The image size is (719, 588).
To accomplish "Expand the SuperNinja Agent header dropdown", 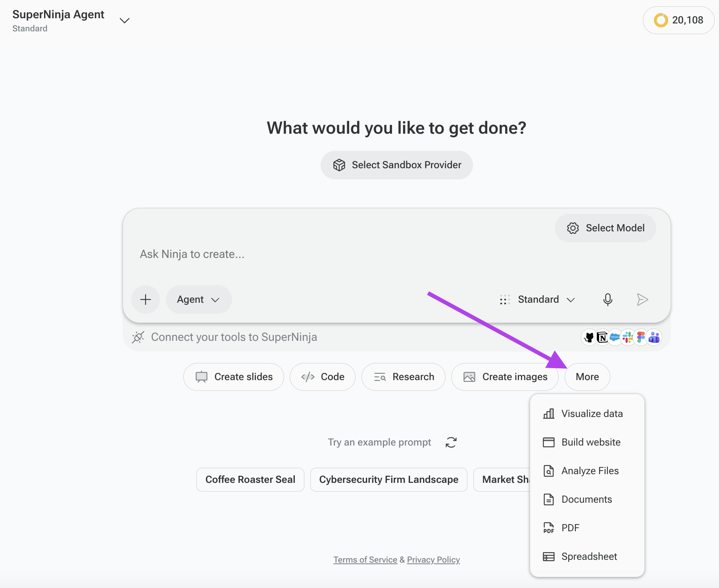I will (x=125, y=21).
